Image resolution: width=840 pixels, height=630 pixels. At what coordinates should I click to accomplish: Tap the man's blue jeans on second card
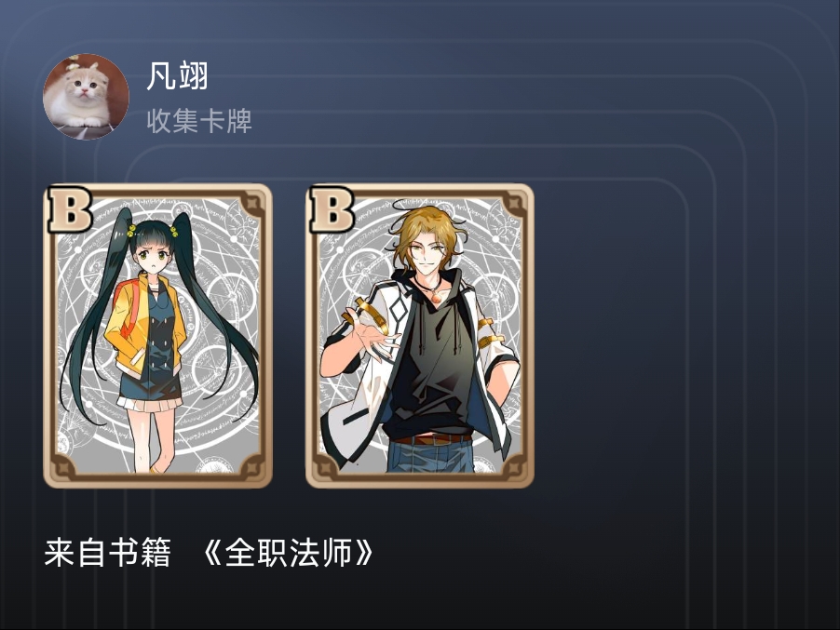[x=431, y=457]
